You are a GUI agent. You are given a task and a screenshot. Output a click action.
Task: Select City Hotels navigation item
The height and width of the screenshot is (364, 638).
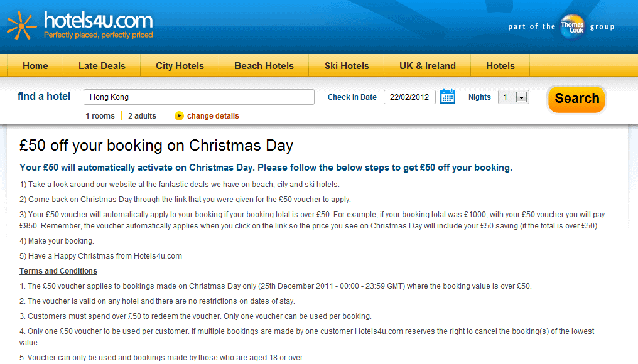180,66
